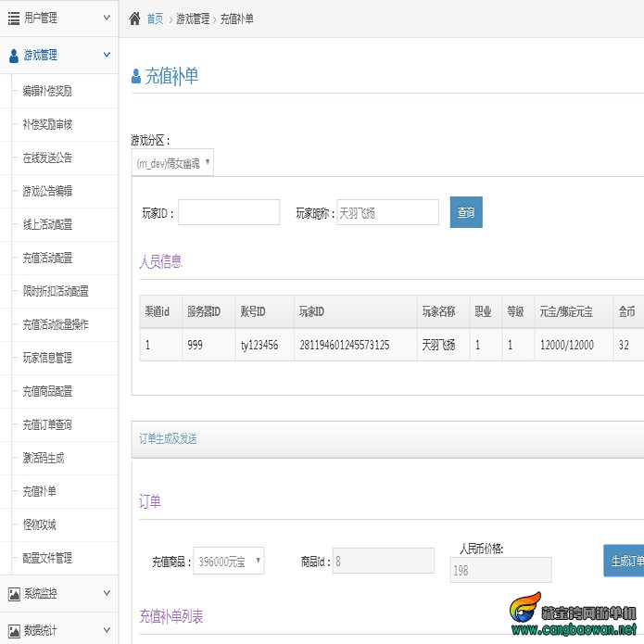The height and width of the screenshot is (644, 644).
Task: Click 游戏管理 in the breadcrumb
Action: (x=193, y=19)
